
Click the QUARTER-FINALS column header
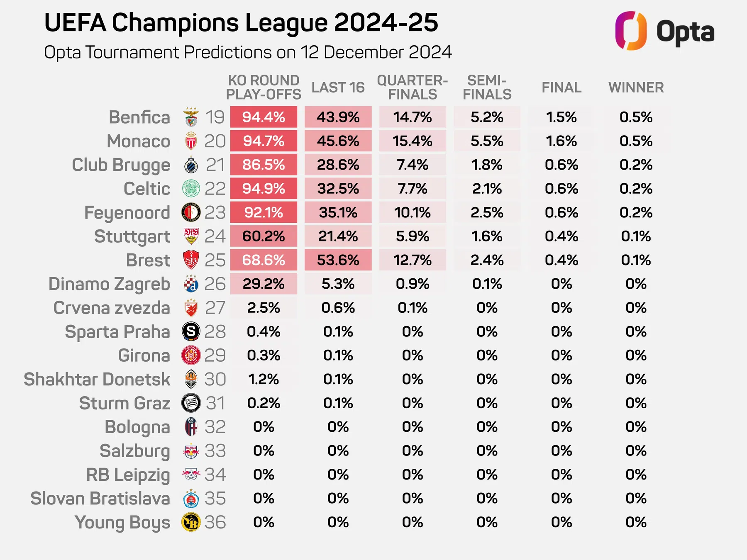[413, 88]
